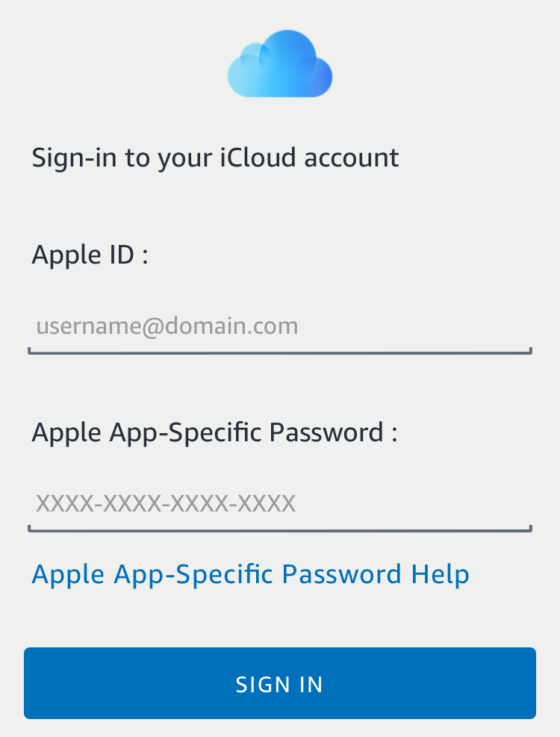Click the 'Apple App-Specific Password :' label
This screenshot has width=560, height=737.
point(214,432)
